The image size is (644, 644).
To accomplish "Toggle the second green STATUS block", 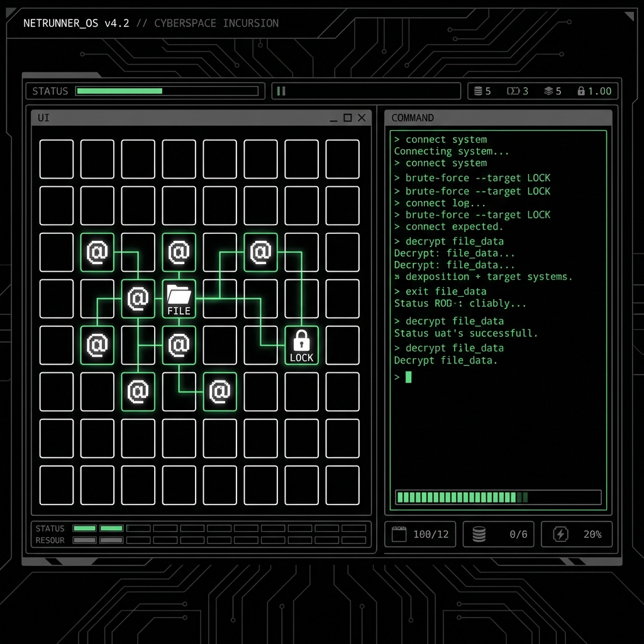I will [x=111, y=528].
